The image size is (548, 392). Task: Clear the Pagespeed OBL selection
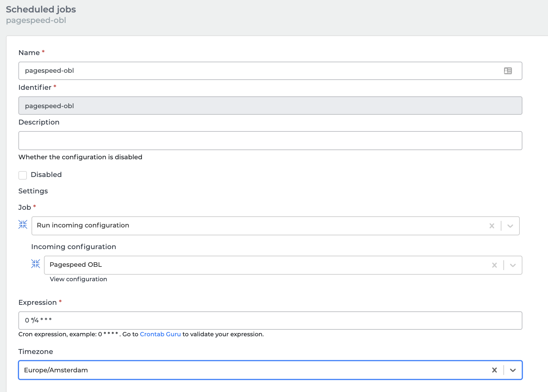pyautogui.click(x=494, y=265)
